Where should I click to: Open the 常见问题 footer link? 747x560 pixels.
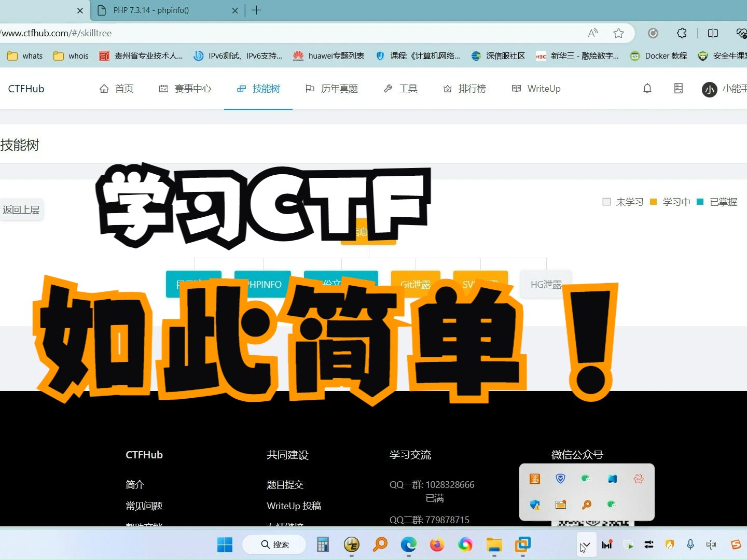coord(144,506)
